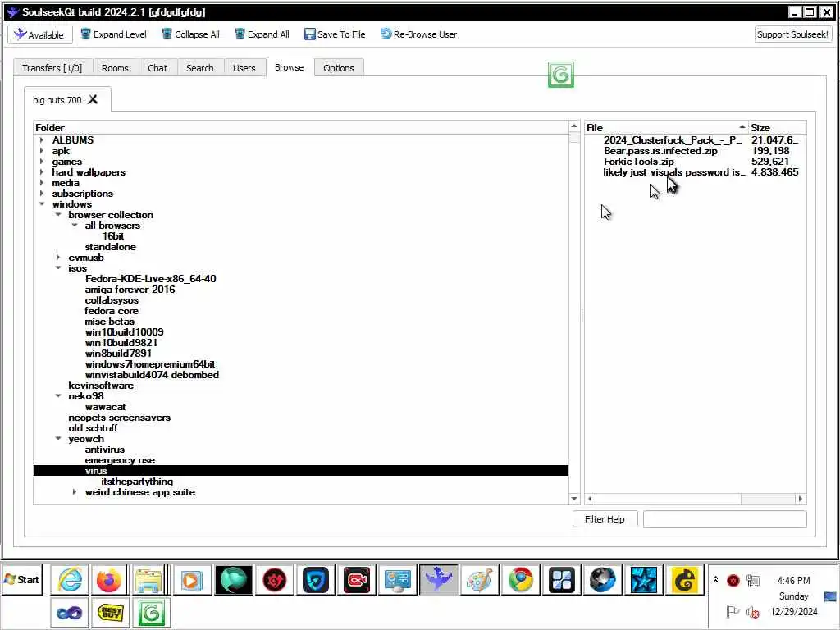840x630 pixels.
Task: Switch to the Transfers [1/0] tab
Action: pyautogui.click(x=52, y=68)
